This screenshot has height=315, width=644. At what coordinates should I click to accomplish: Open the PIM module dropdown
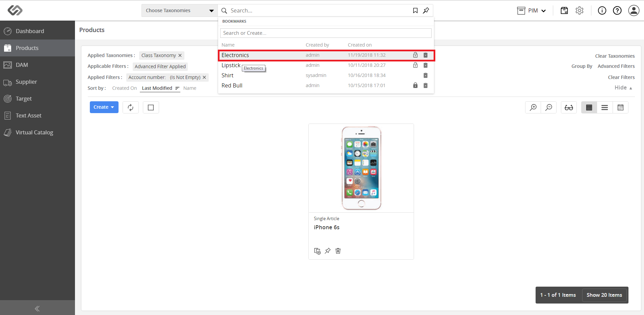532,10
